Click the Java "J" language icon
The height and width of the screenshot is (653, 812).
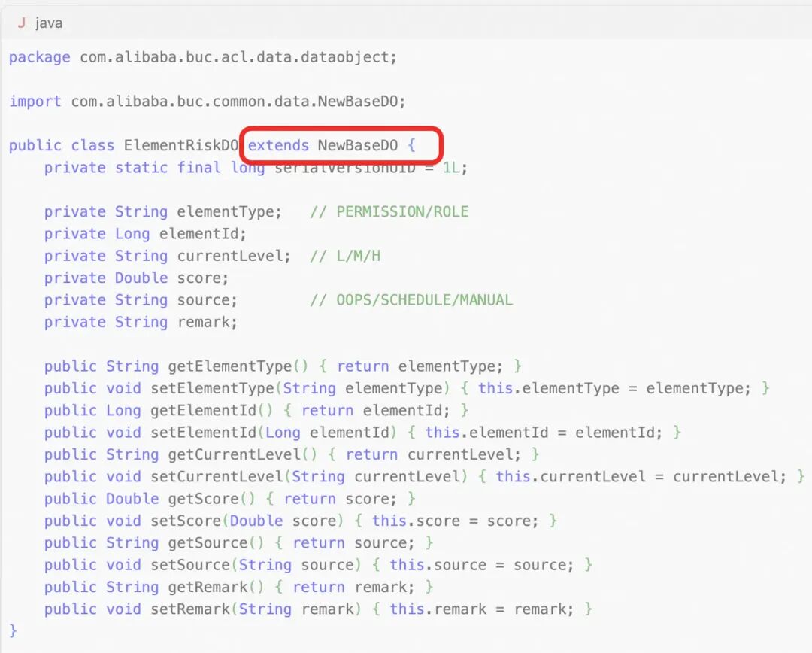pyautogui.click(x=21, y=23)
